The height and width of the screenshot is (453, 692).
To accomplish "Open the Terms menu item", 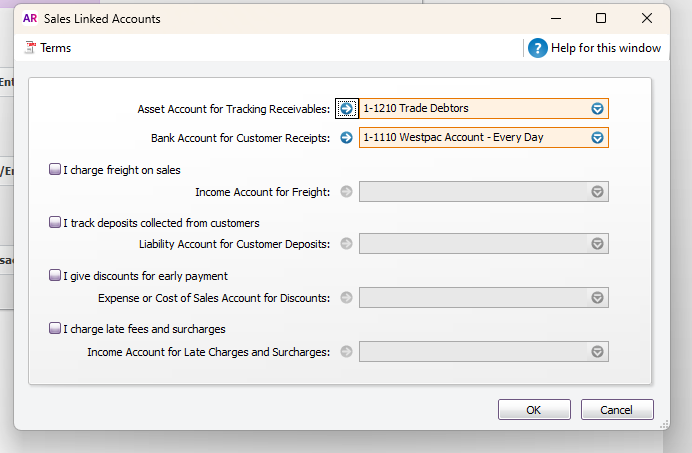I will [x=55, y=48].
